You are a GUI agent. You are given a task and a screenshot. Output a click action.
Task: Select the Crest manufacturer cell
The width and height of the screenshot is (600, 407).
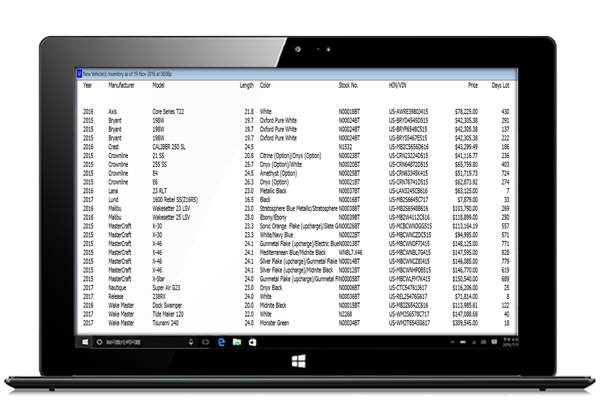(x=114, y=147)
